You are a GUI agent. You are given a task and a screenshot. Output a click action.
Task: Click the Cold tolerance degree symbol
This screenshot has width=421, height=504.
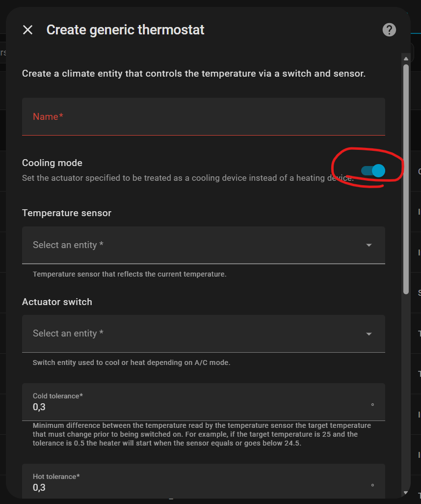click(372, 405)
